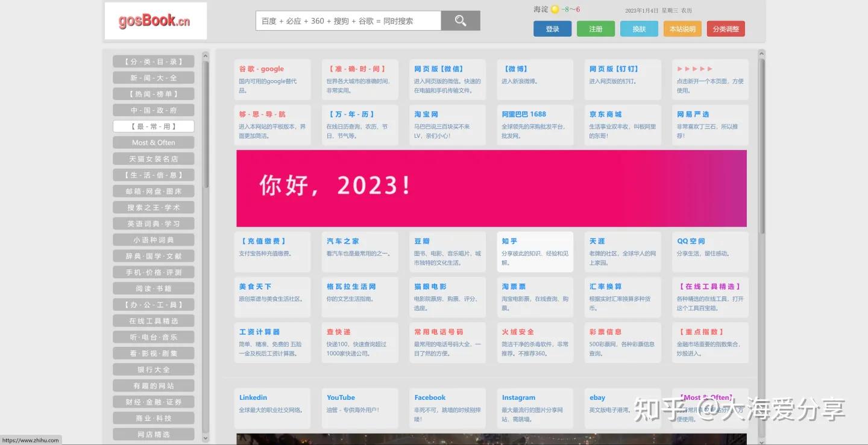
Task: Open the 天猫女装名店 sidebar category
Action: tap(153, 158)
